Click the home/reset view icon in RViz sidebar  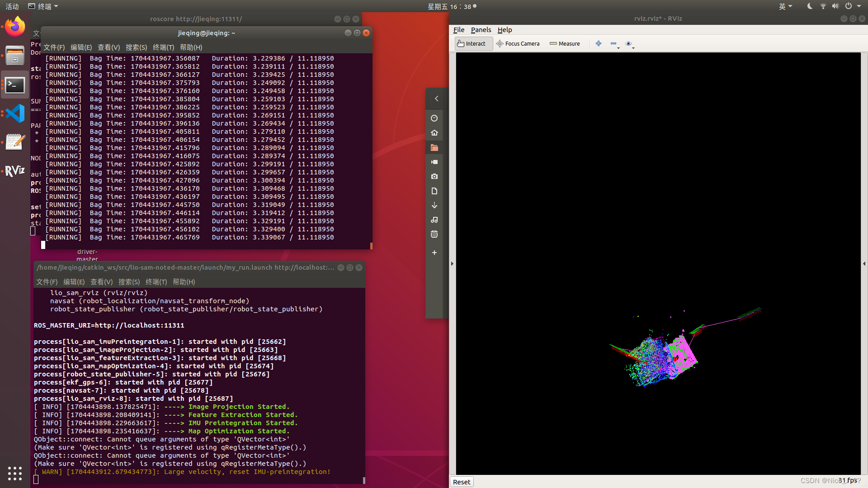click(x=434, y=132)
